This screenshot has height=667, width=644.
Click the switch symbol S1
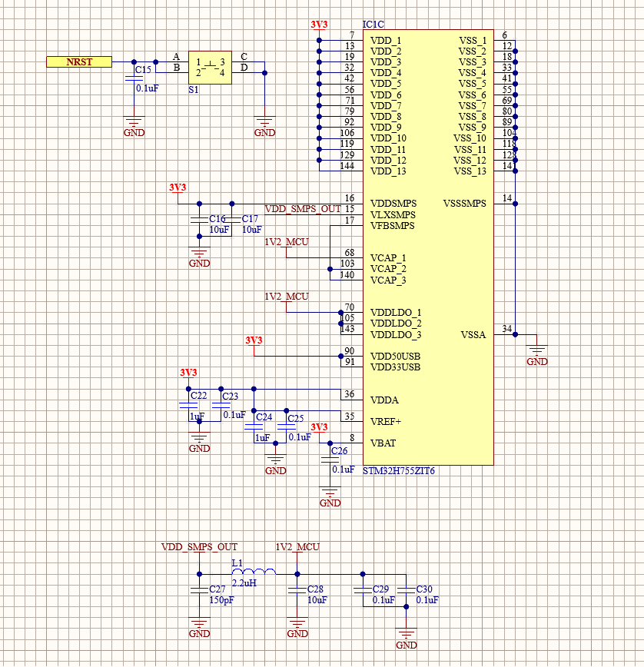tap(209, 68)
